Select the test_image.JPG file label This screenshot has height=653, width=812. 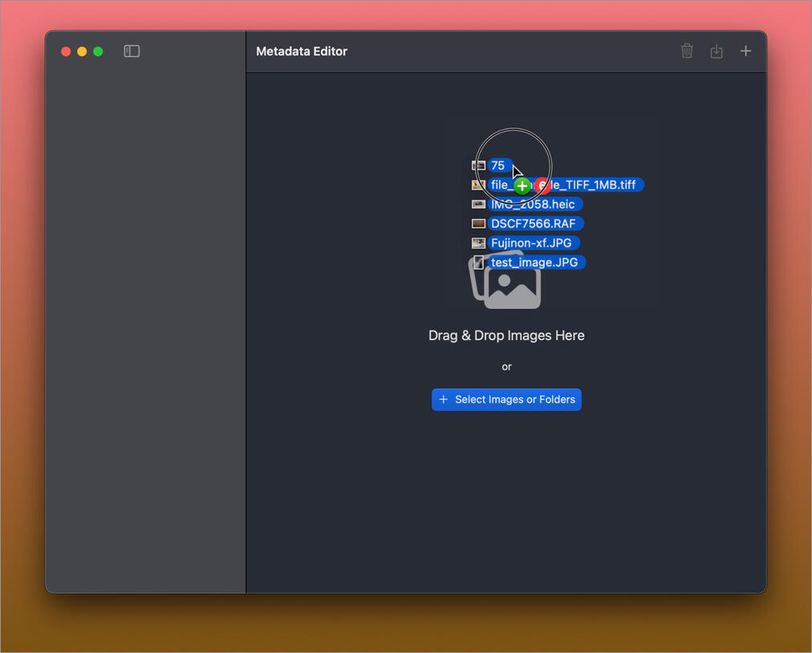pos(534,262)
